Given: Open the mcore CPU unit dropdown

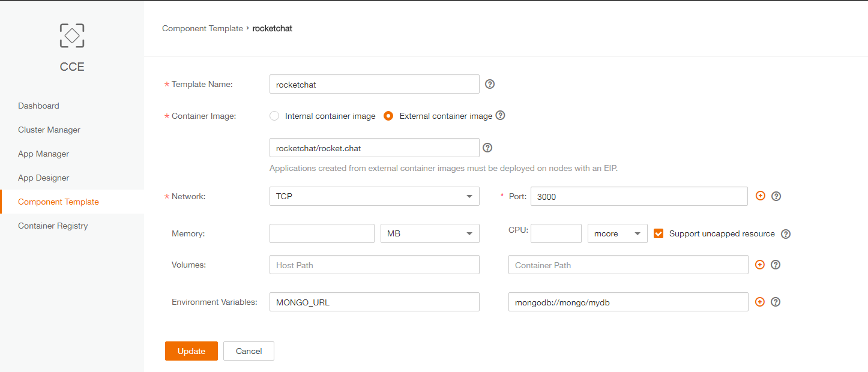Looking at the screenshot, I should tap(618, 233).
